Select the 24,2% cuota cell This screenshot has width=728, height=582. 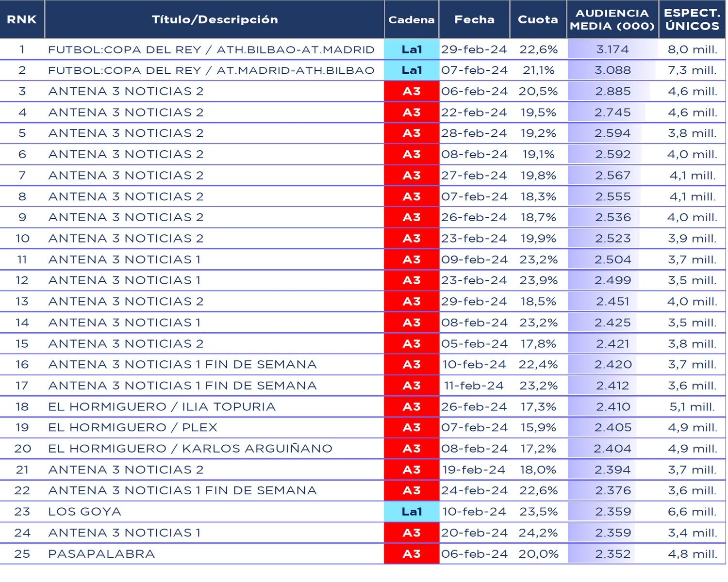538,533
